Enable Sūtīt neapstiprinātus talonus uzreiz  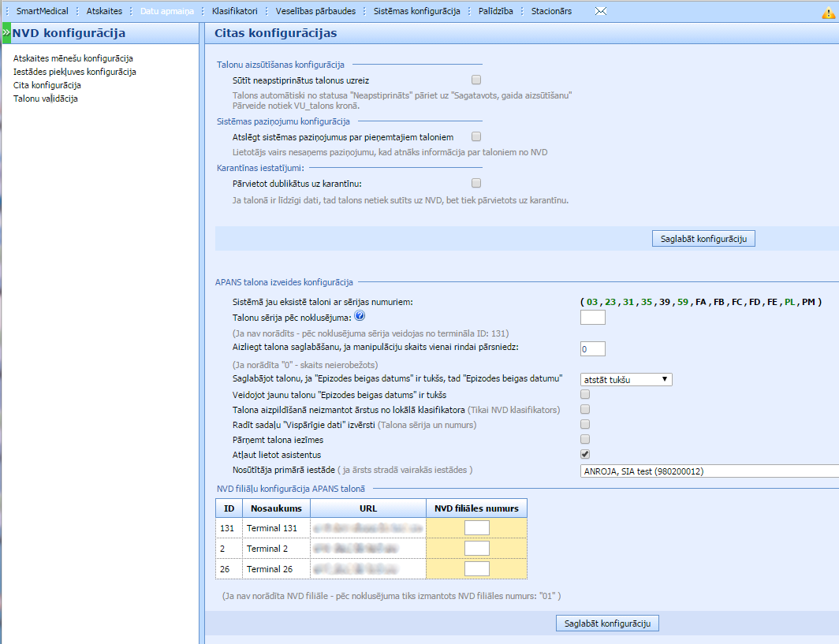point(476,80)
